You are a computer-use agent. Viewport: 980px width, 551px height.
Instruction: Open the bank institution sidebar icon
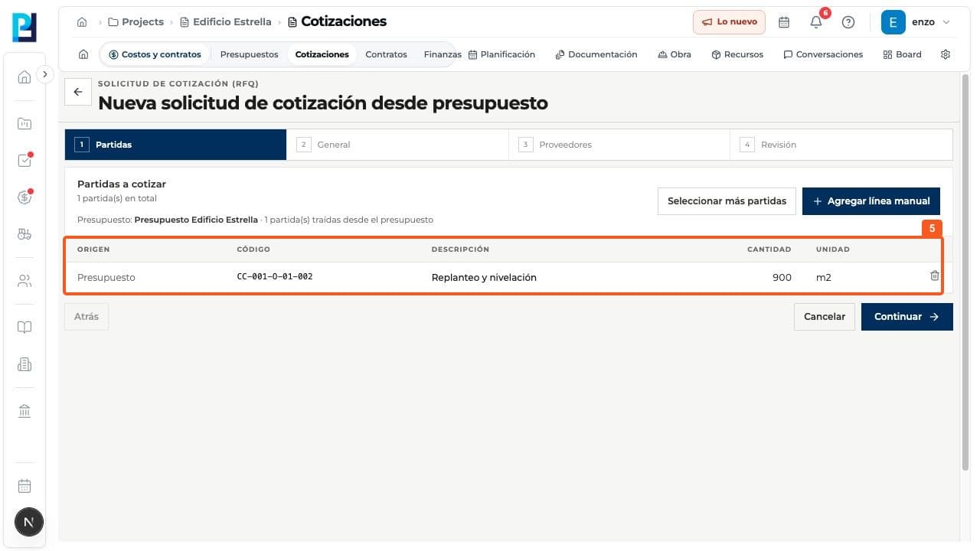tap(24, 411)
